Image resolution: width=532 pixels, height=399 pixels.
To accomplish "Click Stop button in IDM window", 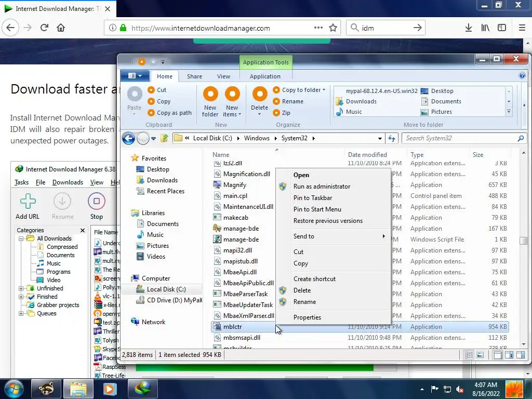I will point(96,206).
